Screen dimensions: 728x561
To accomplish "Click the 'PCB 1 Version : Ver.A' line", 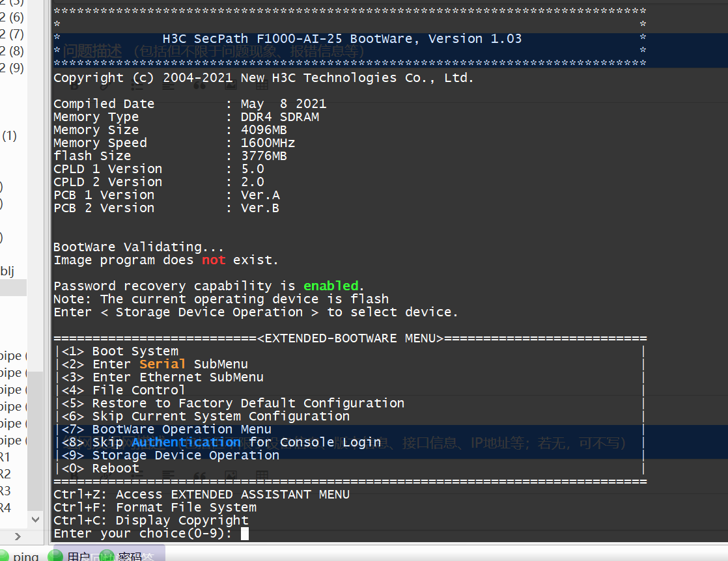I will point(167,195).
